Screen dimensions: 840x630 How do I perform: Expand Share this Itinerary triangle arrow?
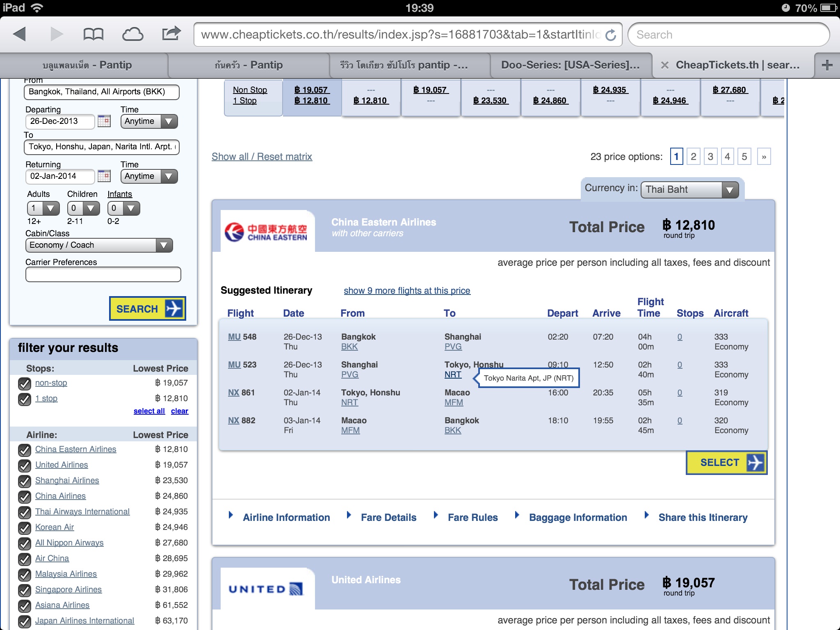[x=647, y=515]
